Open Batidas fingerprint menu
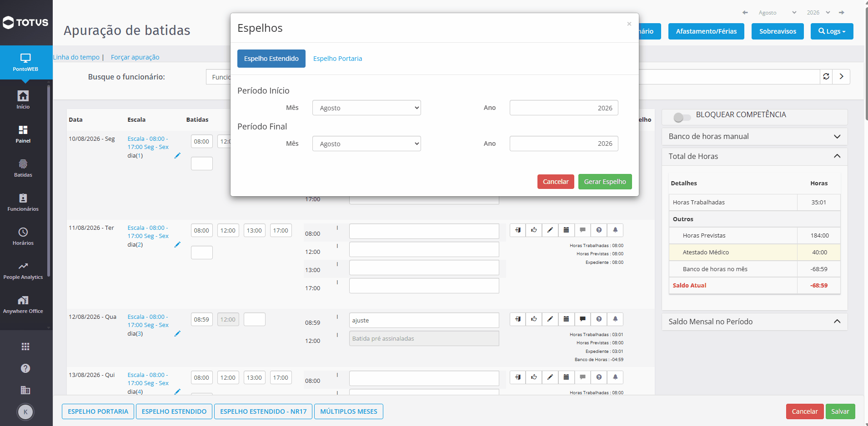 point(23,168)
